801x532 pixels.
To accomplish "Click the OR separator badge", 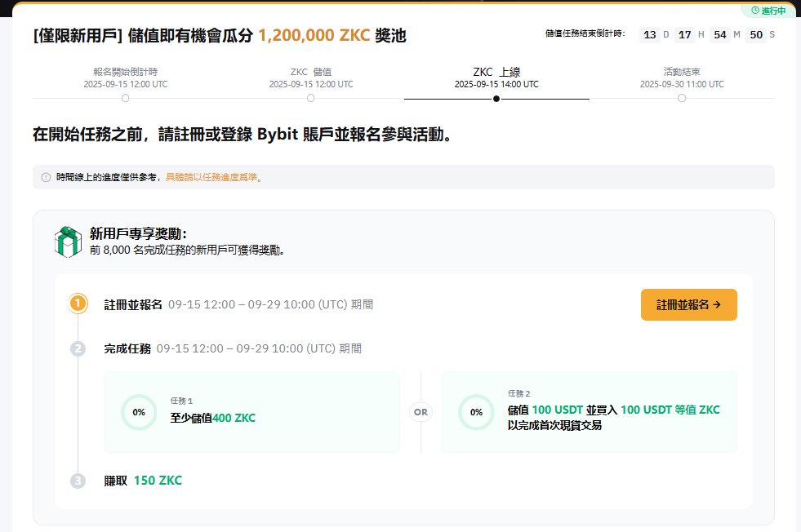I will coord(421,412).
